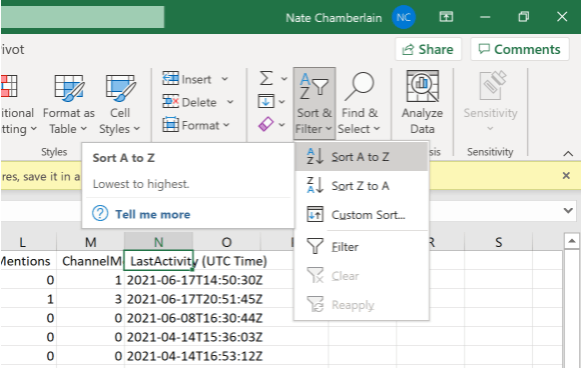The height and width of the screenshot is (368, 581).
Task: Open the Format cells dropdown
Action: 196,125
